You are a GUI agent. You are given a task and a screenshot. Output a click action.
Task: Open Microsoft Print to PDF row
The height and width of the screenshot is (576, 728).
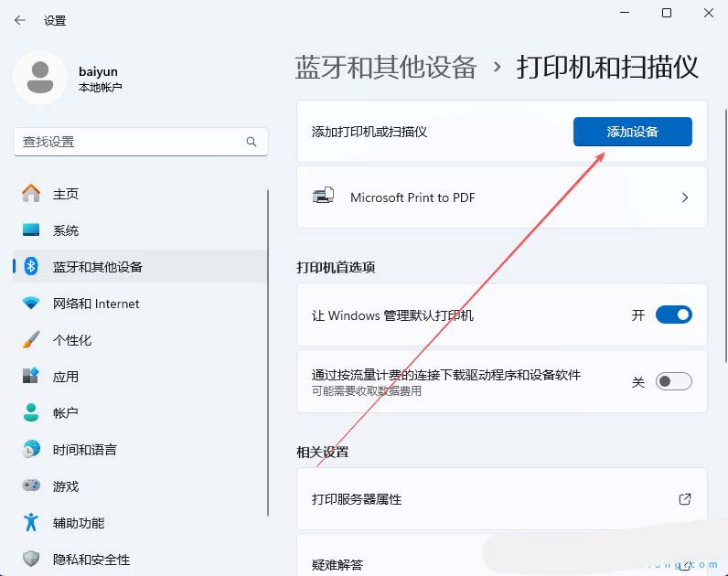point(502,197)
